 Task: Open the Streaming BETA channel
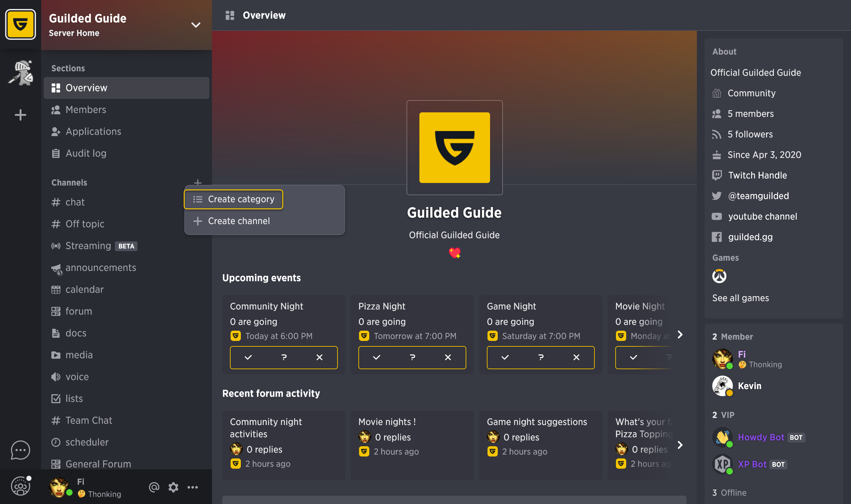point(127,246)
